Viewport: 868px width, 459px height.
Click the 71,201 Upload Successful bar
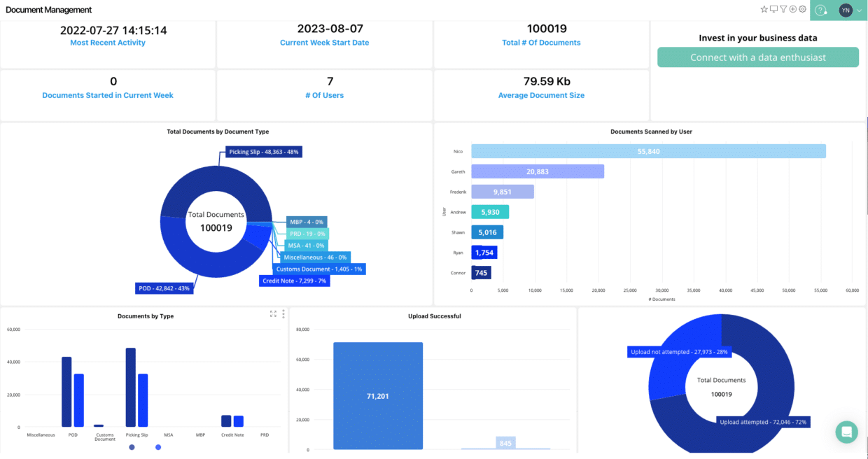click(378, 396)
